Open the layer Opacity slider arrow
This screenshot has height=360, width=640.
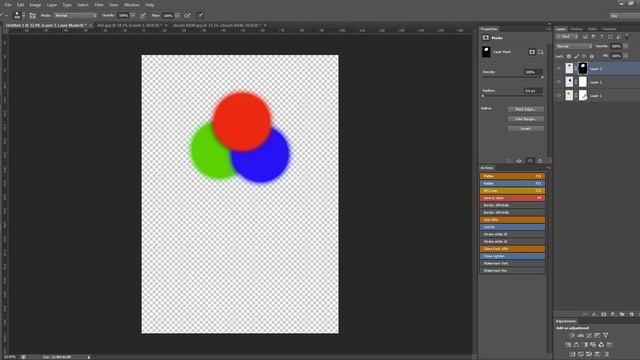625,46
